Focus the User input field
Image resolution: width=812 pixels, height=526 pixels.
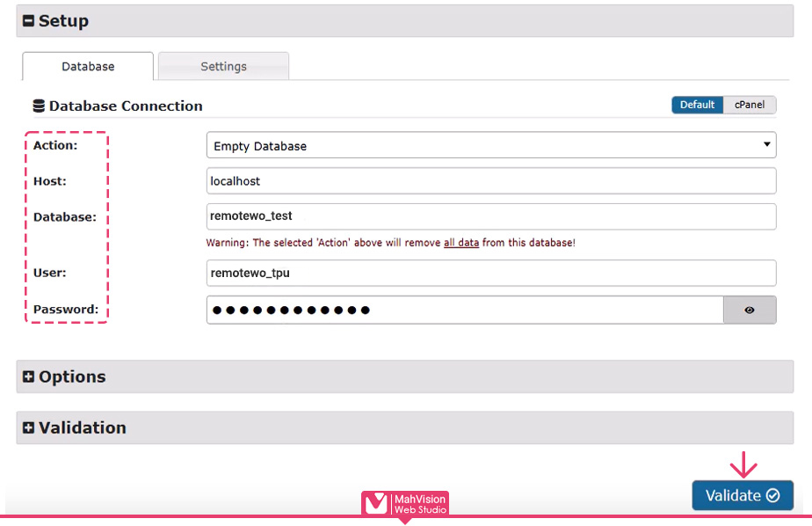point(490,273)
